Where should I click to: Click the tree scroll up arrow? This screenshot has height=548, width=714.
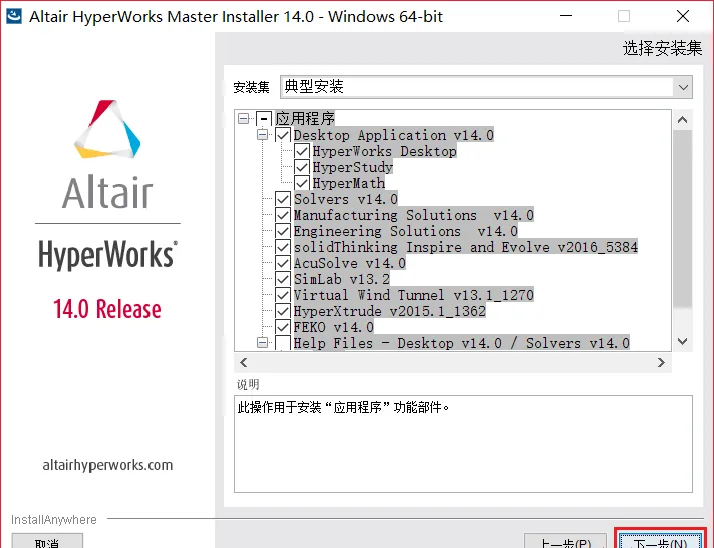coord(682,120)
